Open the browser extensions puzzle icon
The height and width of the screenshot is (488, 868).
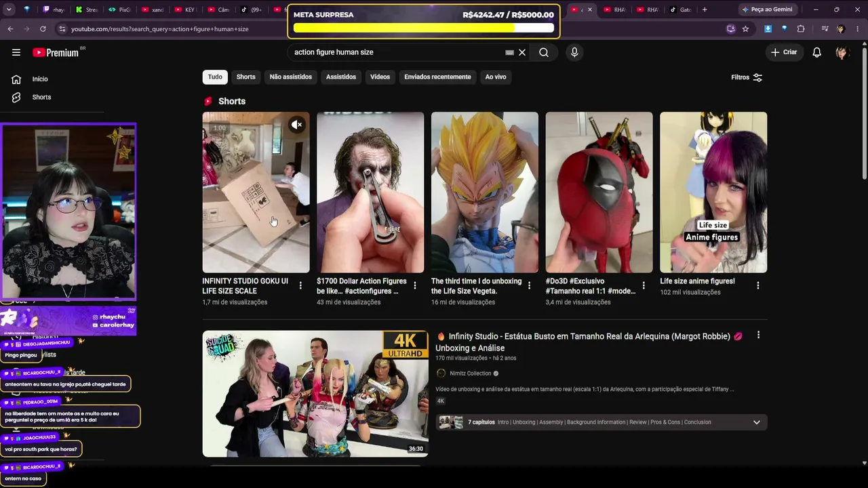tap(801, 29)
